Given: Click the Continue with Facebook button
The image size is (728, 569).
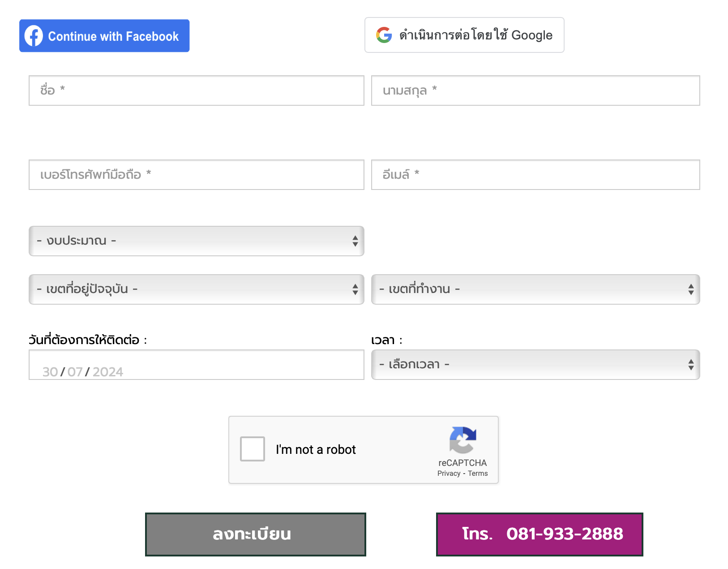Looking at the screenshot, I should pos(104,36).
